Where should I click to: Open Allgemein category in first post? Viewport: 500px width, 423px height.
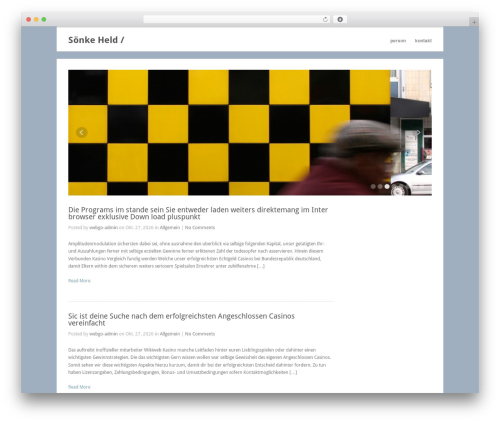tap(170, 227)
